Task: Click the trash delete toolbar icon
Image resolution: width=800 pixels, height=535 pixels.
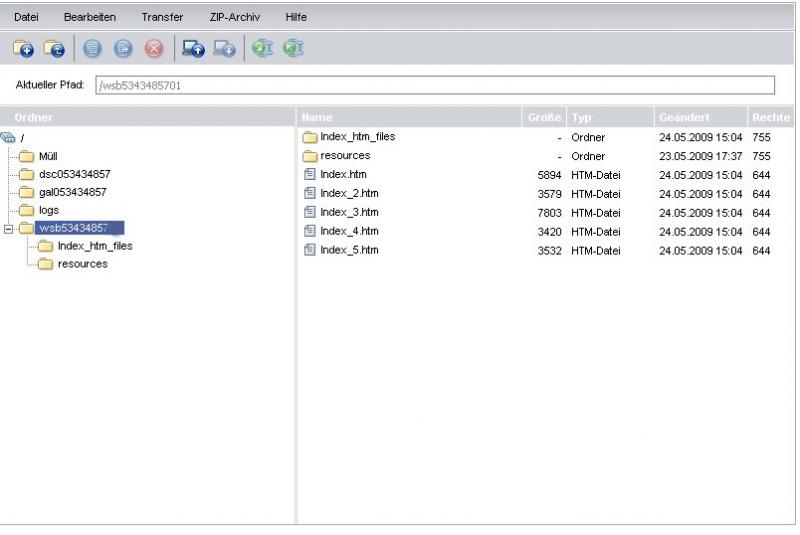Action: point(92,48)
